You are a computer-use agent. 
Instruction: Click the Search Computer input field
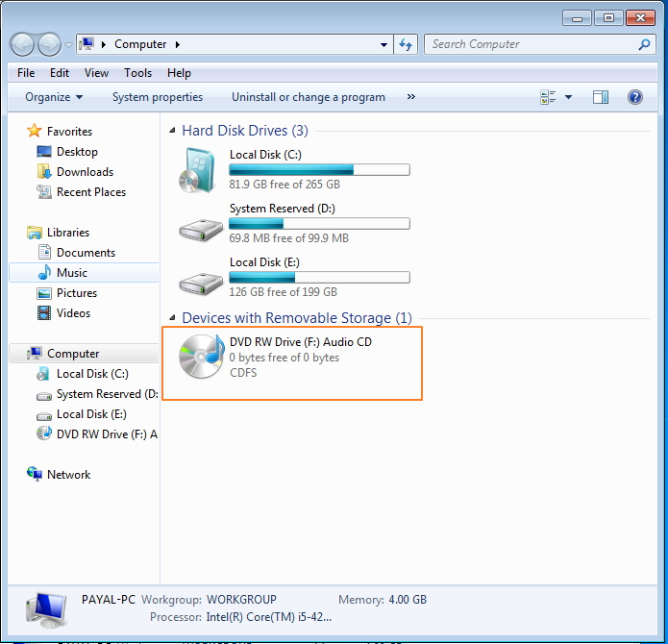[x=529, y=44]
